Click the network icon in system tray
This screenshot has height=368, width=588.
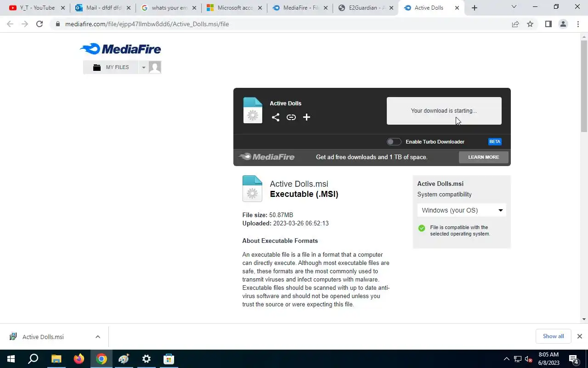518,359
